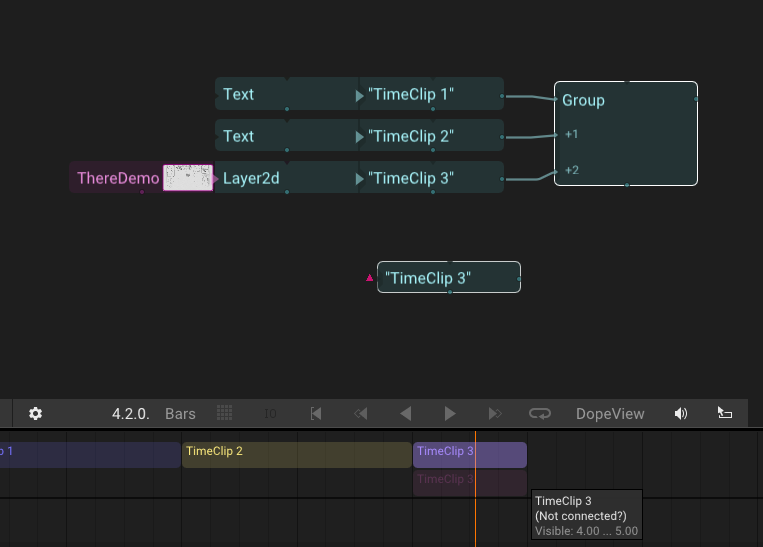Toggle audio speaker mute
763x547 pixels.
click(681, 413)
